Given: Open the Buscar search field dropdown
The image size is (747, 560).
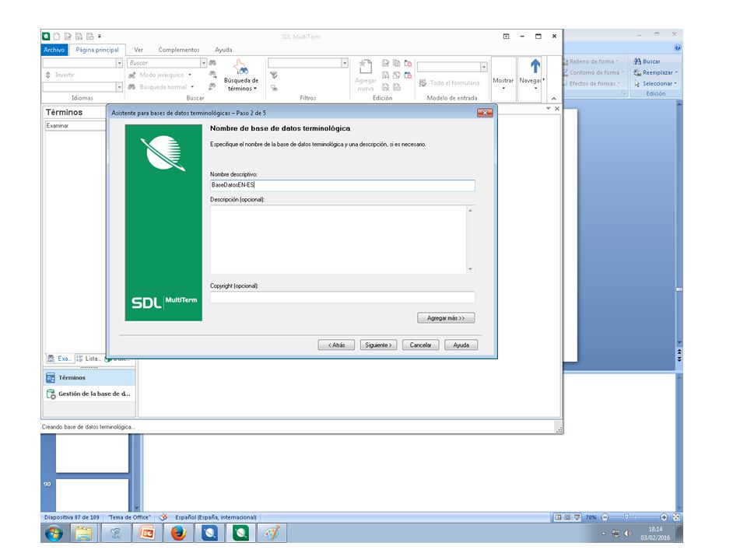Looking at the screenshot, I should pyautogui.click(x=203, y=63).
